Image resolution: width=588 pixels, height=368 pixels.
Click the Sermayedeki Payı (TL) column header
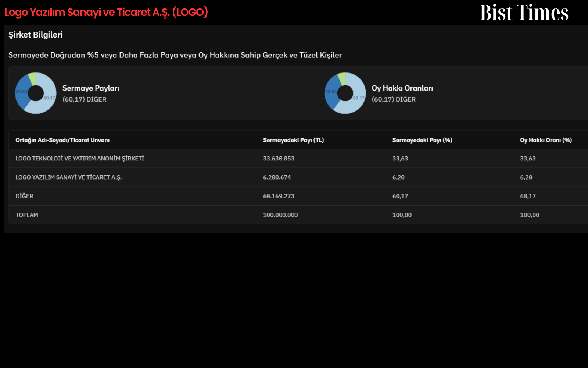point(294,140)
